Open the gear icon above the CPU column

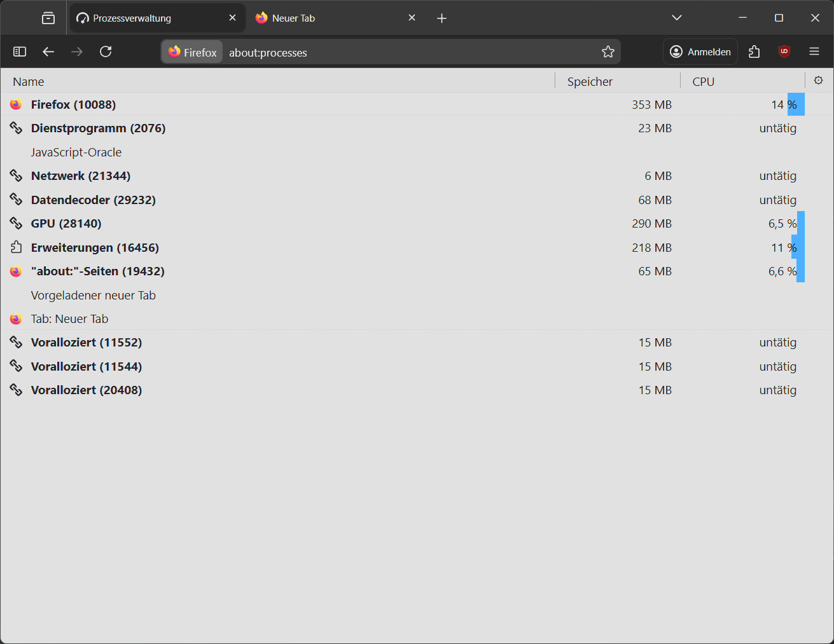[x=818, y=81]
